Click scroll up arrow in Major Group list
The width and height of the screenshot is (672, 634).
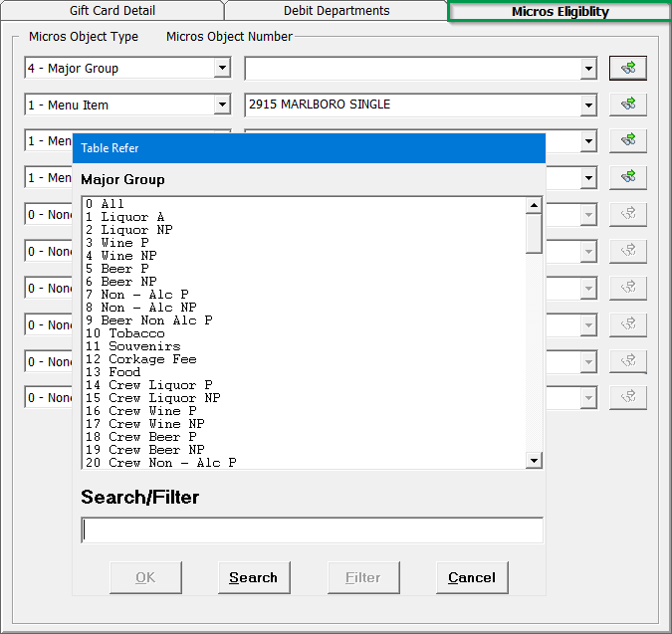tap(534, 205)
